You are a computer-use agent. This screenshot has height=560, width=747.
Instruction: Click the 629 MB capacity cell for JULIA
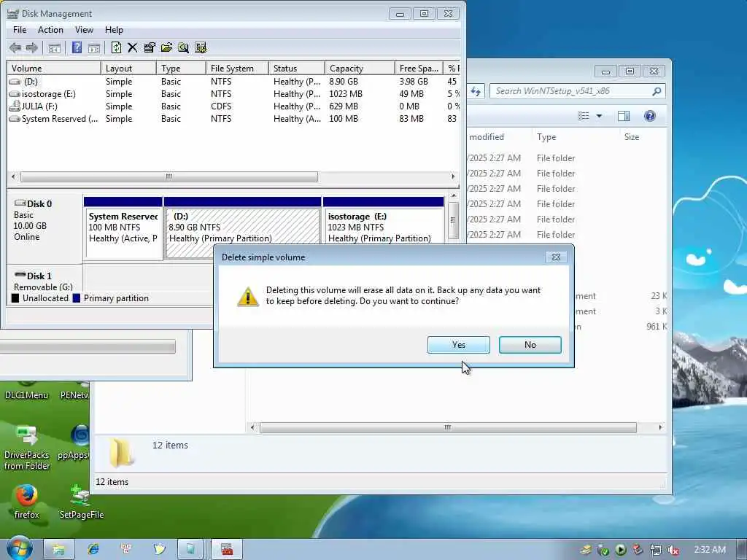tap(344, 106)
